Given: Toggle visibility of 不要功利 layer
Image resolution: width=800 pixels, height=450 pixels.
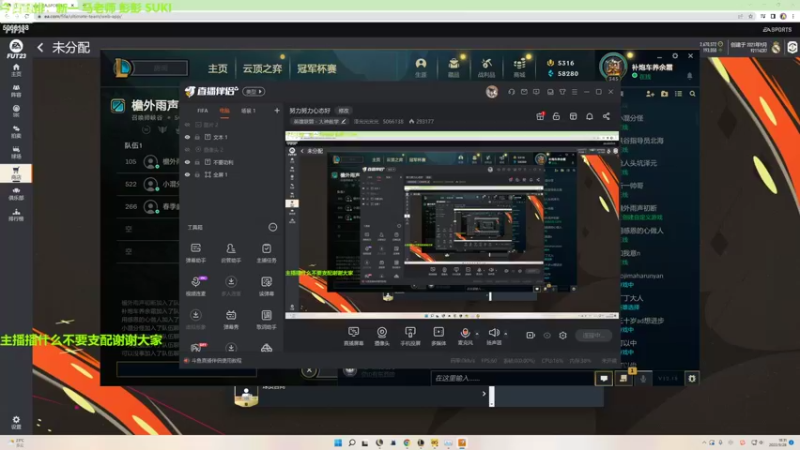Looking at the screenshot, I should [x=187, y=162].
